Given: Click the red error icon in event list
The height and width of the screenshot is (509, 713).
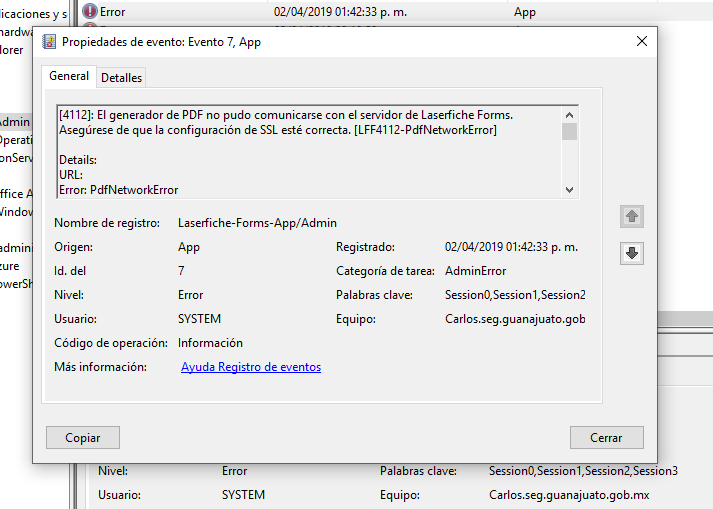Looking at the screenshot, I should [x=90, y=11].
